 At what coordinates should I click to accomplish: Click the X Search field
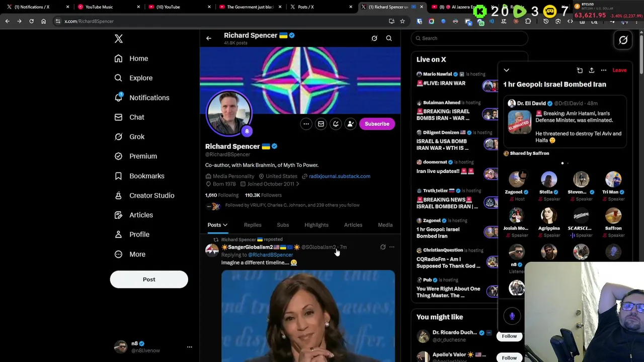coord(469,38)
